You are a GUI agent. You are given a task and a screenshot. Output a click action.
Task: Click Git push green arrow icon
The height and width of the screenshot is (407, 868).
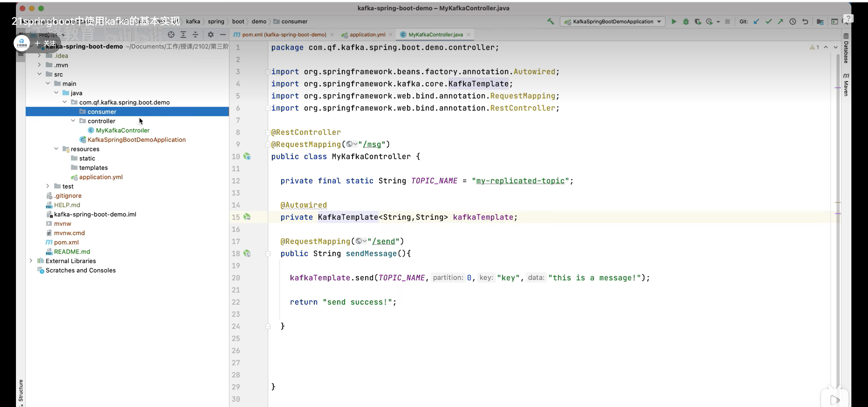780,21
